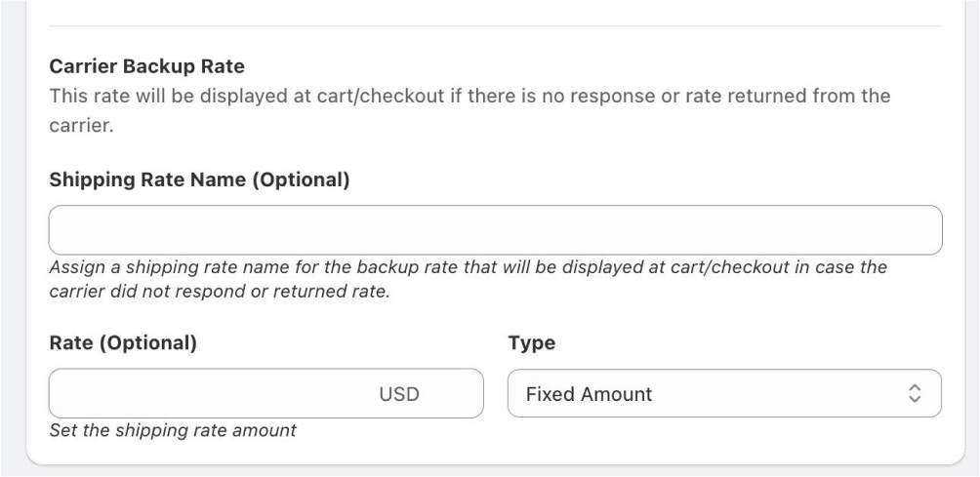Image resolution: width=980 pixels, height=477 pixels.
Task: Click the word "(Optional)" in the Rate label
Action: (x=148, y=342)
